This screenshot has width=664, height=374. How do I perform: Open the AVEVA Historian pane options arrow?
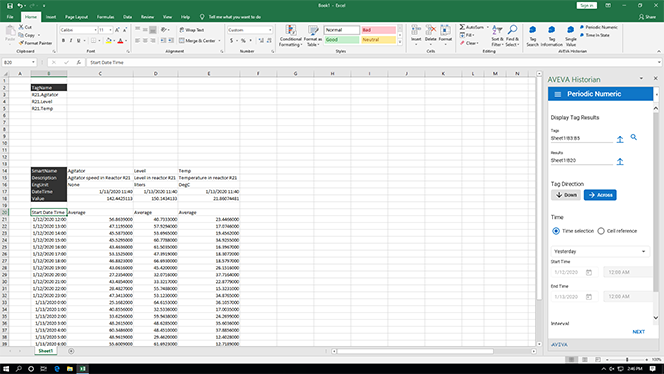[641, 79]
